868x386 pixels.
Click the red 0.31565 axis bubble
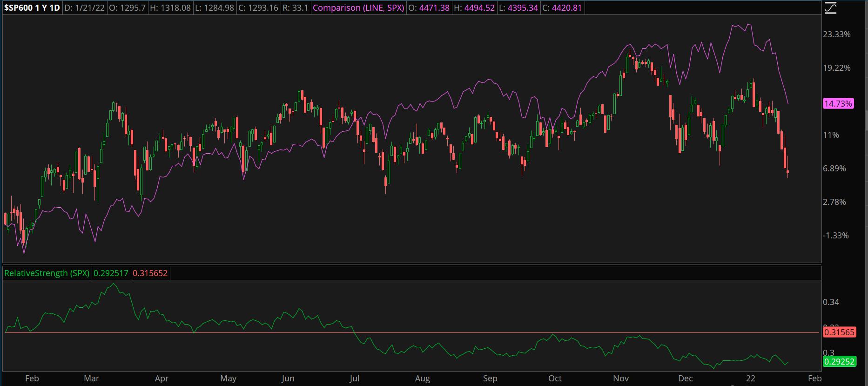click(x=839, y=332)
